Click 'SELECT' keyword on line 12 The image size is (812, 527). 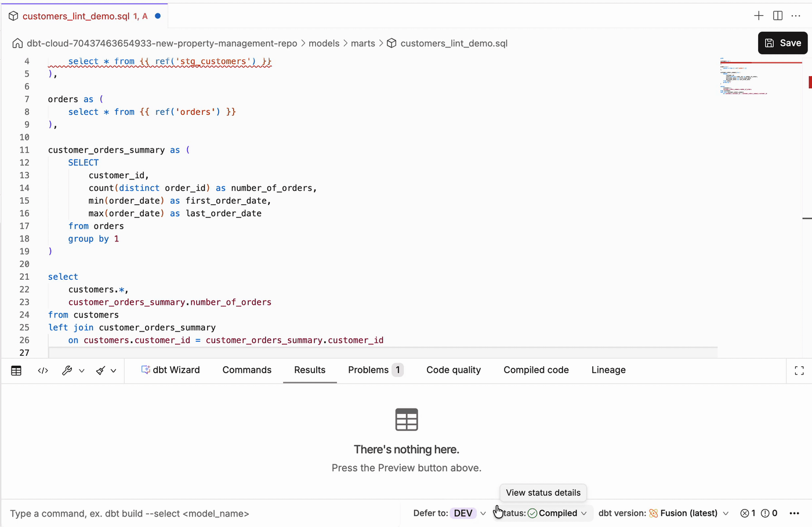[x=84, y=163]
